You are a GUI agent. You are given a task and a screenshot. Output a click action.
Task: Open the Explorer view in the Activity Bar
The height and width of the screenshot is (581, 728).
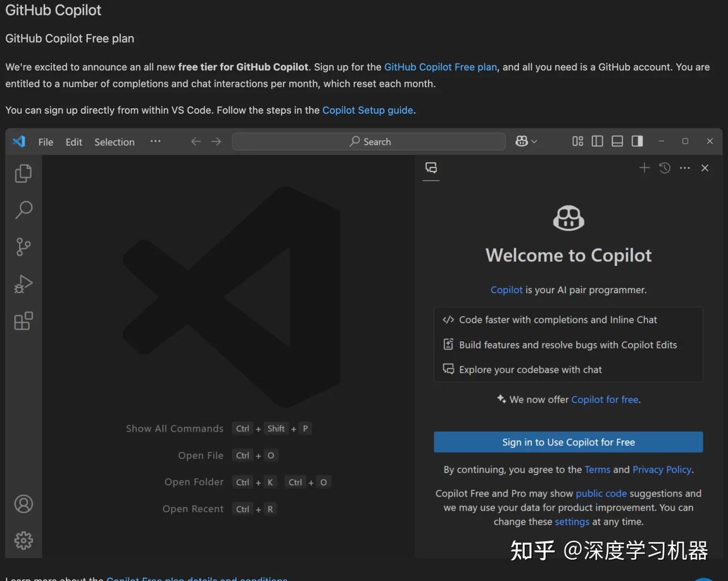(23, 173)
